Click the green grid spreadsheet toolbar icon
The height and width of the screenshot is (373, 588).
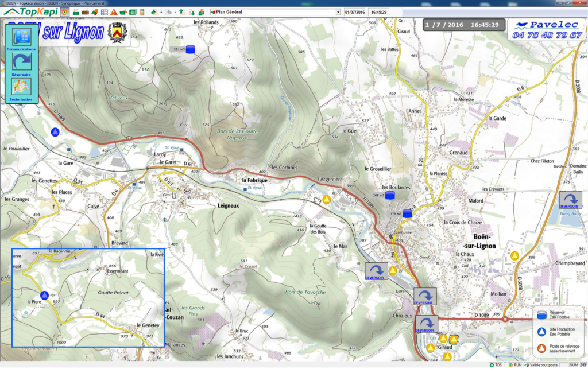click(133, 13)
